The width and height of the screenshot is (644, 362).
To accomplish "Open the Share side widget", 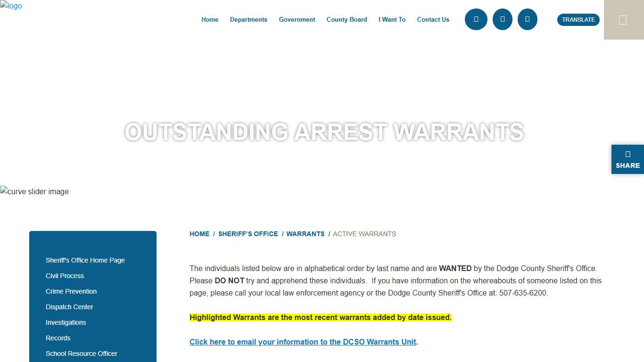I will point(627,159).
